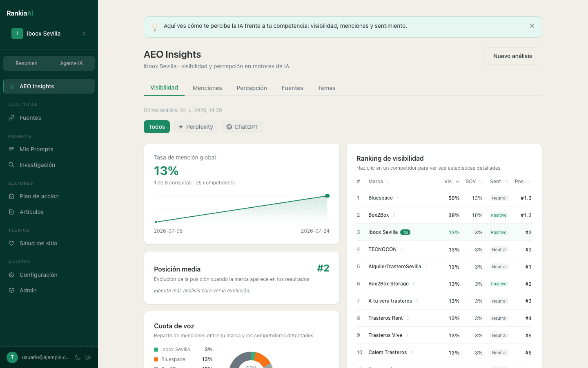Open the Fuentes tab
Image resolution: width=588 pixels, height=368 pixels.
[292, 88]
